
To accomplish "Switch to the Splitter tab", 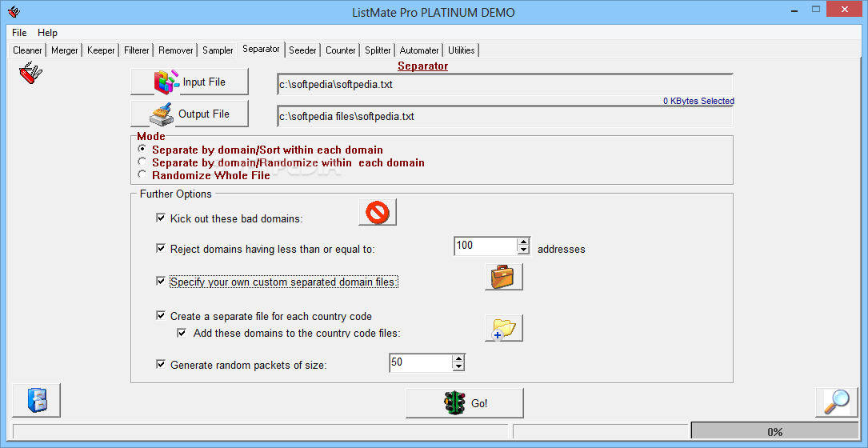I will click(378, 50).
